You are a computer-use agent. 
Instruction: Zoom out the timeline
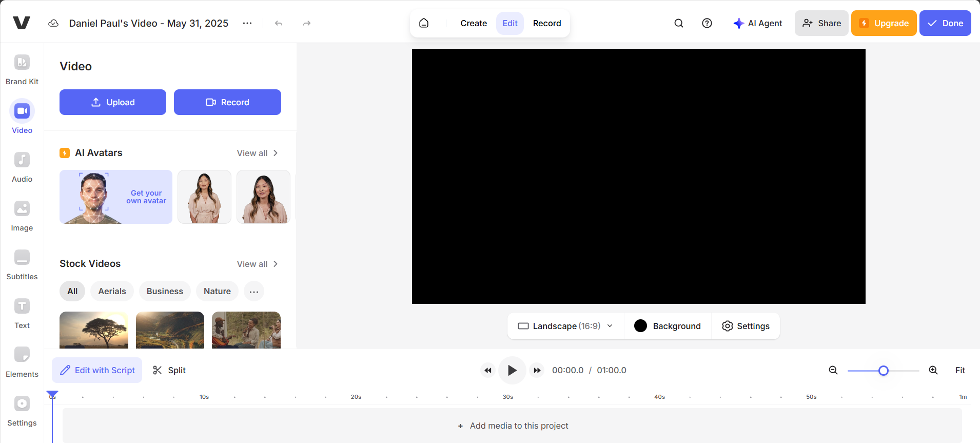[833, 370]
